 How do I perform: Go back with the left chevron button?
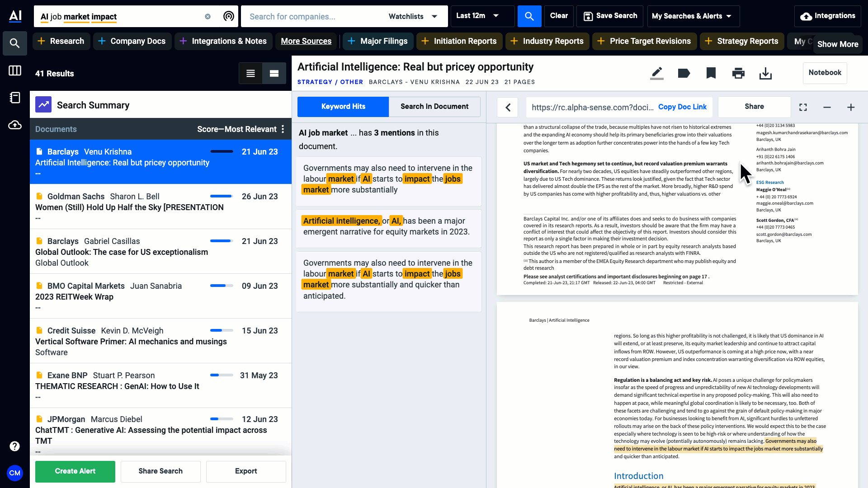point(508,107)
